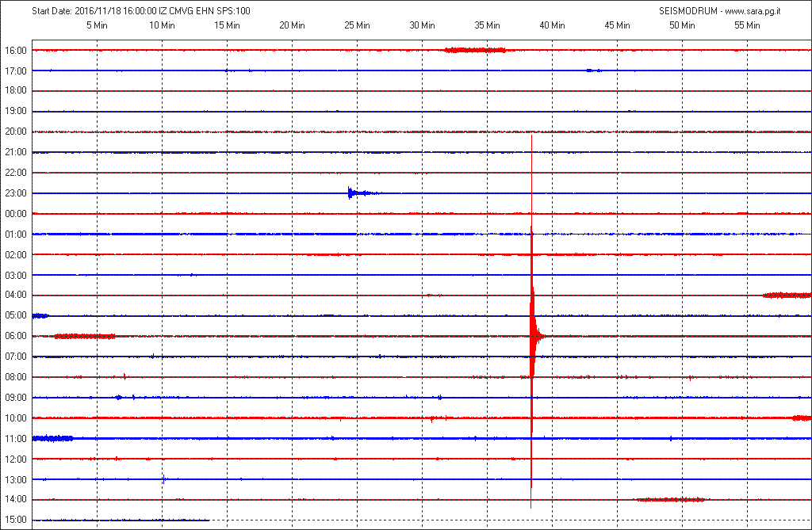812x530 pixels.
Task: Select the 22:00 hour row label
Action: [x=16, y=173]
